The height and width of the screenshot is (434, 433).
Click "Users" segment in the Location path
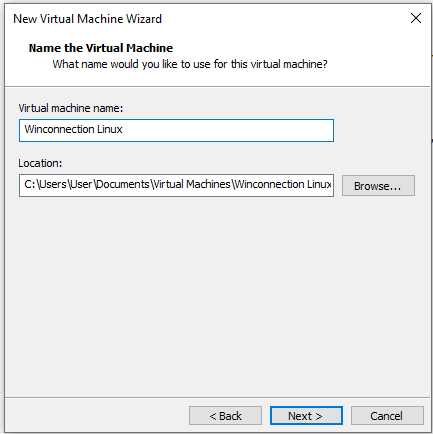click(x=53, y=184)
